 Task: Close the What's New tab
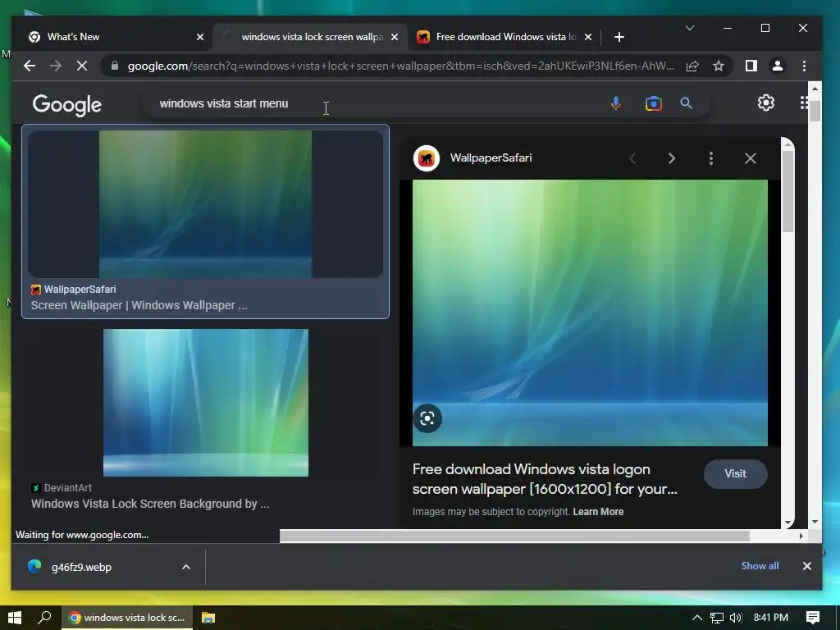(200, 37)
